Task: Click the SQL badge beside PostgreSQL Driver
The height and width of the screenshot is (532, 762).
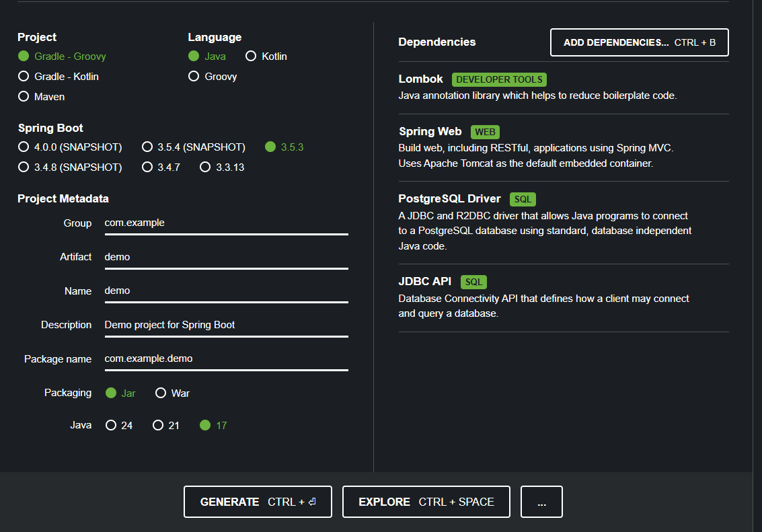Action: pos(523,199)
